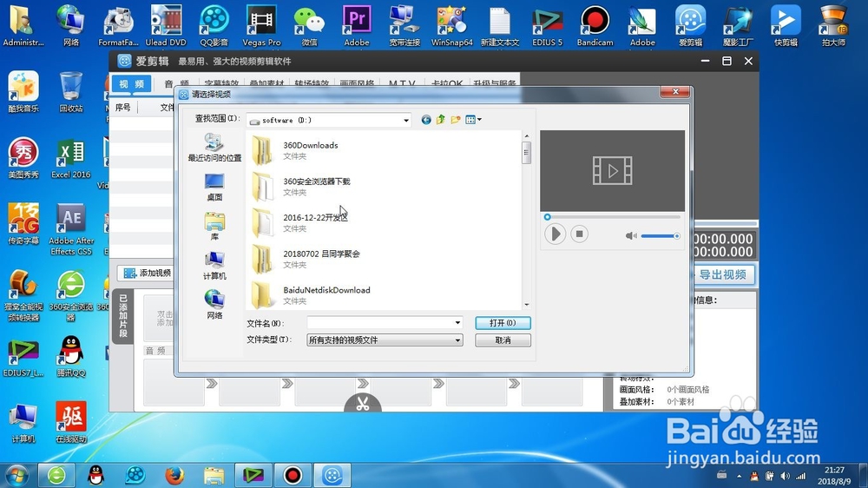Image resolution: width=868 pixels, height=488 pixels.
Task: Open 微信 desktop shortcut
Action: click(309, 25)
